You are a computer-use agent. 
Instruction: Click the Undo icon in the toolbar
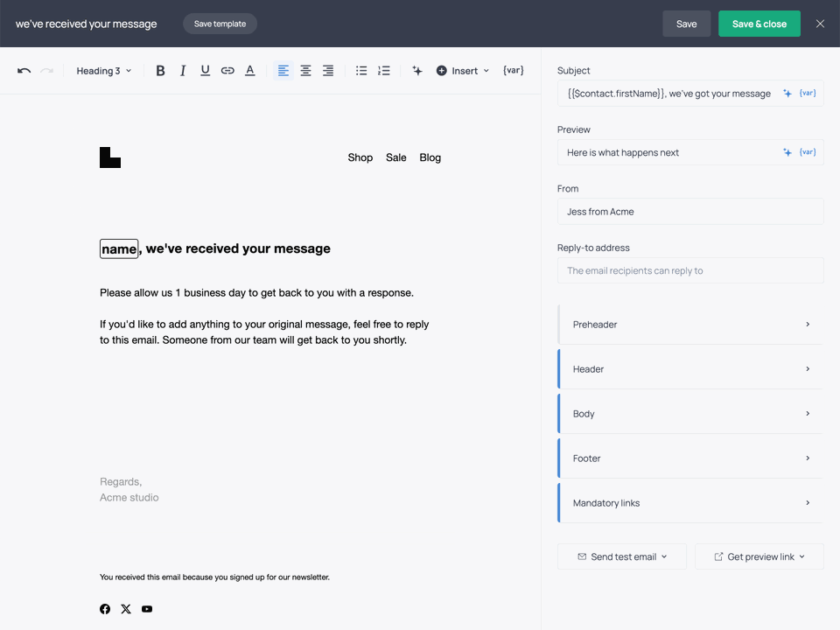point(24,70)
